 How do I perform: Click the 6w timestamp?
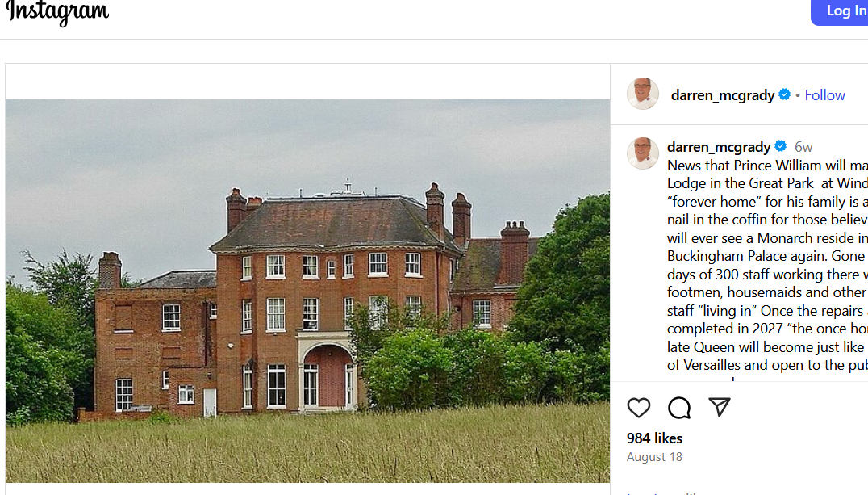point(803,147)
